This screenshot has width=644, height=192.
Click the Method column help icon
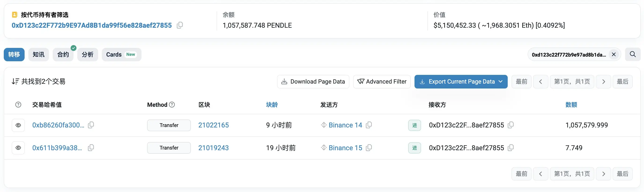[x=172, y=104]
